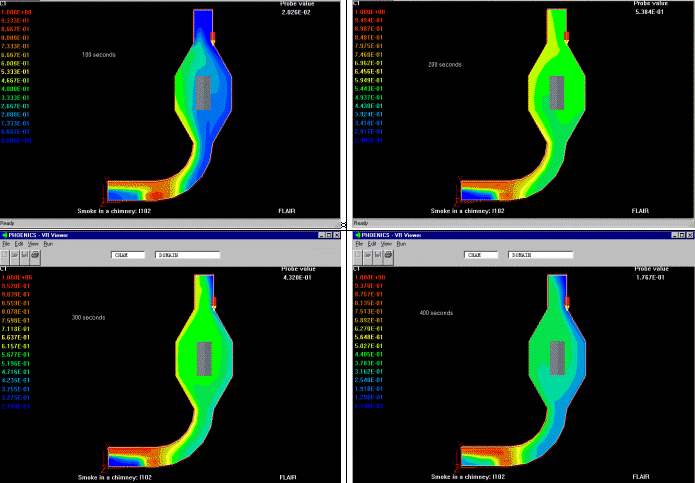The height and width of the screenshot is (483, 695).
Task: Click Open file icon in 400 seconds viewer
Action: (x=368, y=255)
